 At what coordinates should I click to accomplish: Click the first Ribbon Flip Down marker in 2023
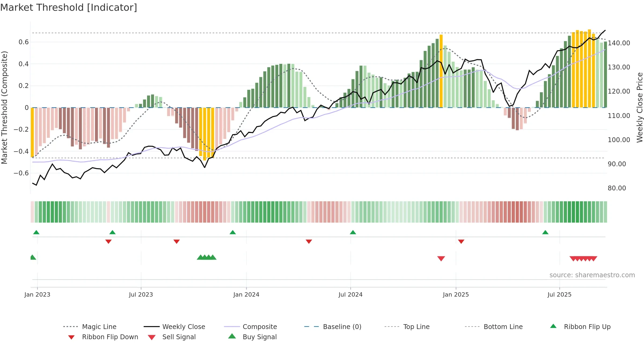(x=108, y=242)
